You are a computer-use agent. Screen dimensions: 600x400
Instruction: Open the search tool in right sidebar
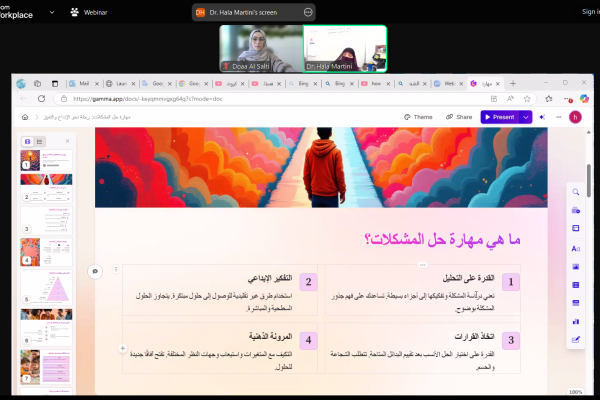pos(576,192)
